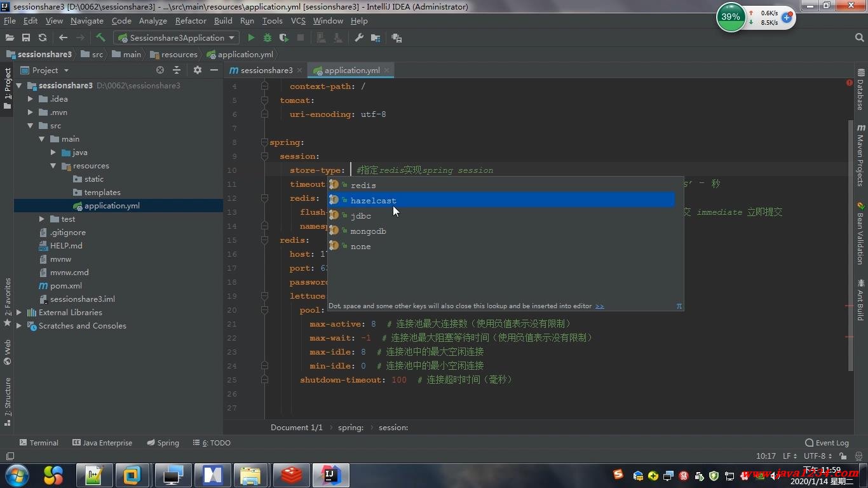The width and height of the screenshot is (868, 488).
Task: Open the Navigate menu
Action: (87, 21)
